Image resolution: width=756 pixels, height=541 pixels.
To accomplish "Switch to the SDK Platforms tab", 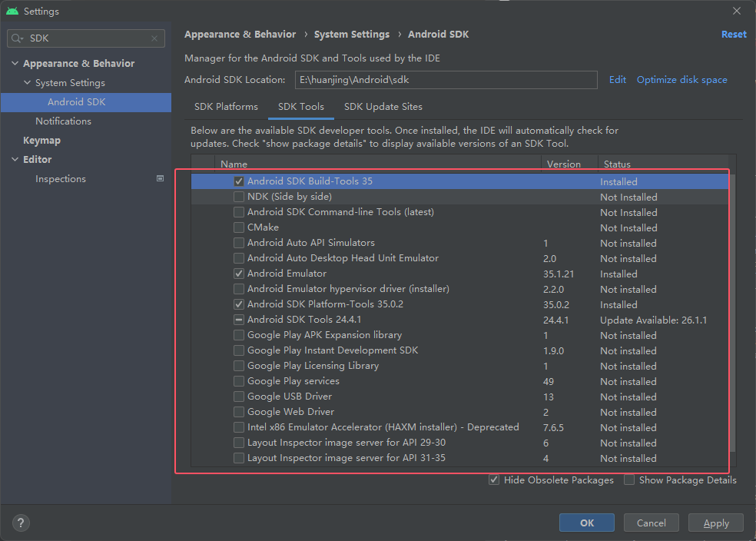I will [226, 107].
